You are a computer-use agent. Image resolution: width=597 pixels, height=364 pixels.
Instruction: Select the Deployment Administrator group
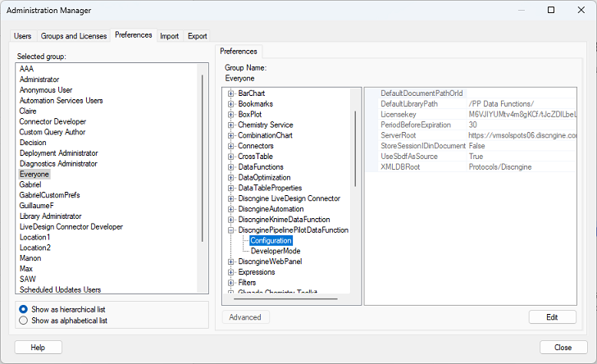point(59,153)
